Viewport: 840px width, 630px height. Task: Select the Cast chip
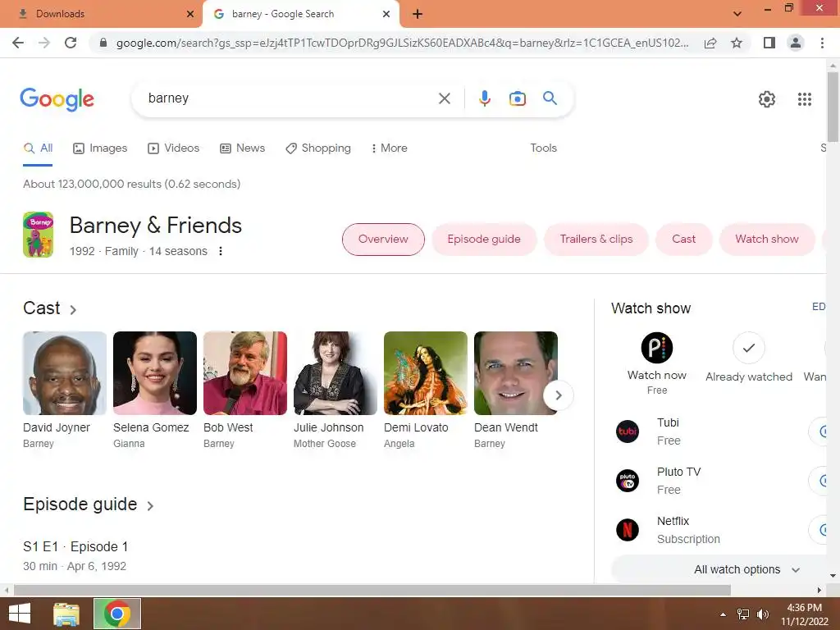[x=683, y=240]
